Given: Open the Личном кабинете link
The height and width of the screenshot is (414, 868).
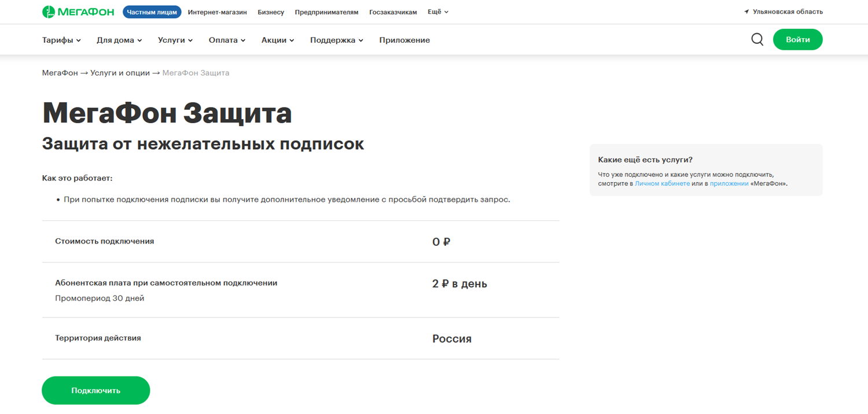Looking at the screenshot, I should [x=662, y=183].
